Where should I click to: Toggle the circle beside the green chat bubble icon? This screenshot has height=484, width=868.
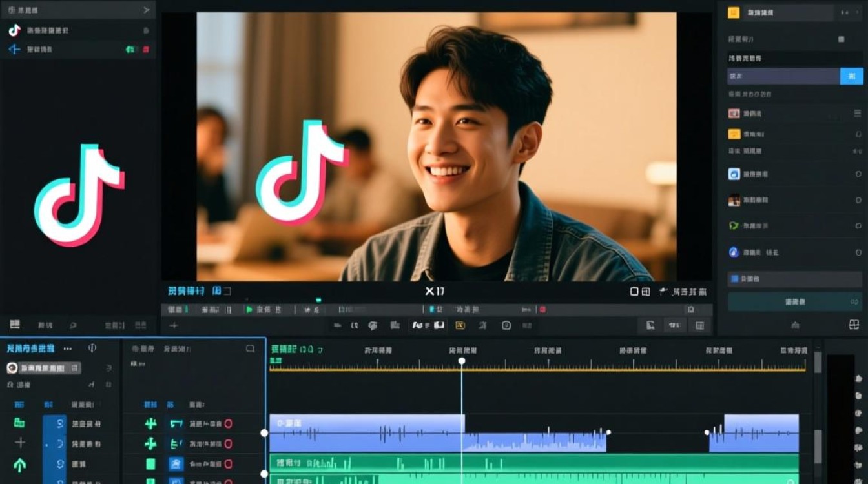tap(858, 226)
